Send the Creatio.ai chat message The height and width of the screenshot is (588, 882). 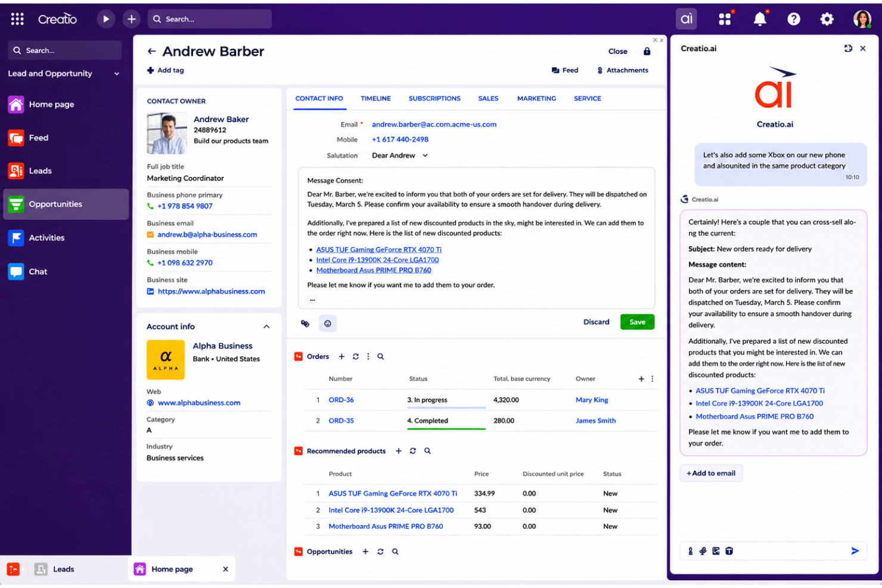(855, 551)
